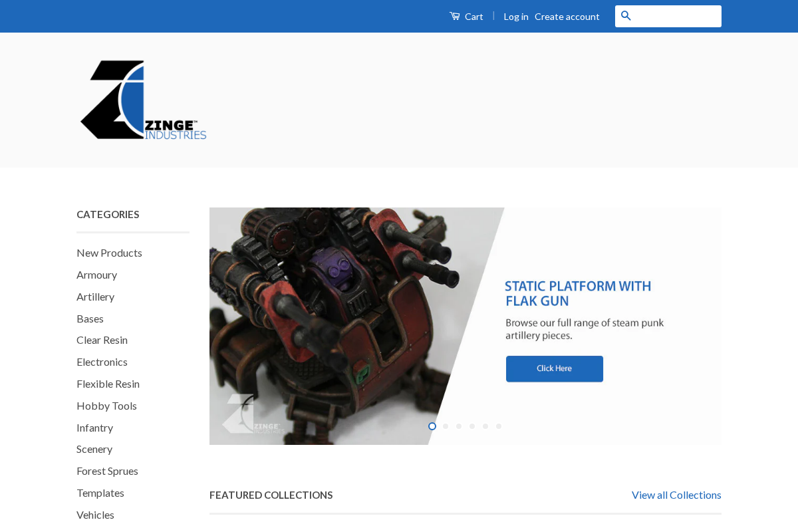
Task: Open the Log in page
Action: (516, 15)
